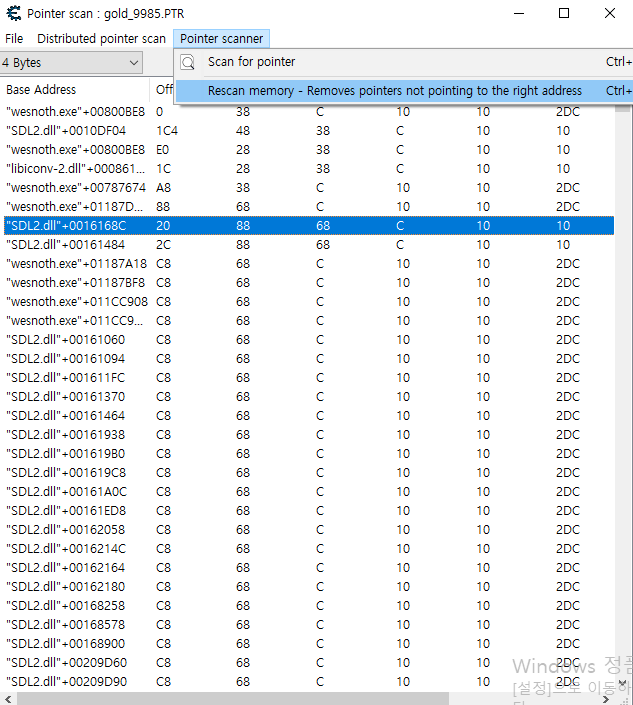Select row "wesnoth.exe"+00800BE8 with offset 0
Screen dimensions: 633x705
coord(309,112)
